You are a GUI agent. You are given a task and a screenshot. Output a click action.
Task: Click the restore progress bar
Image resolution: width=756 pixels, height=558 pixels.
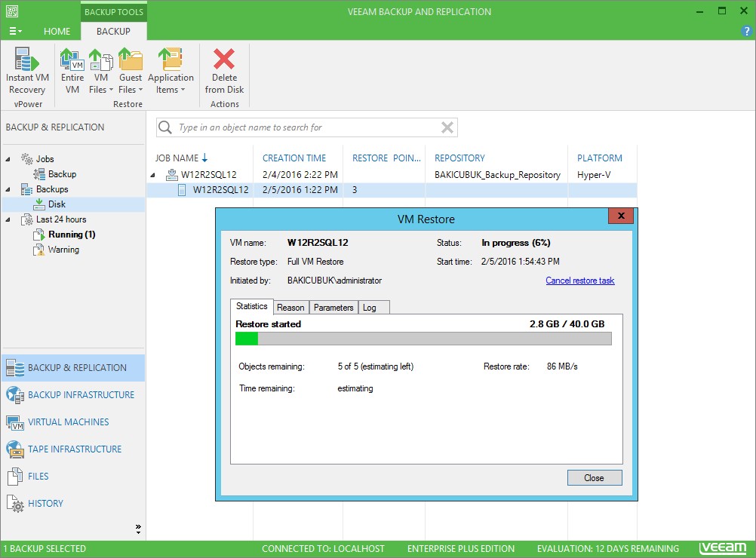(423, 339)
